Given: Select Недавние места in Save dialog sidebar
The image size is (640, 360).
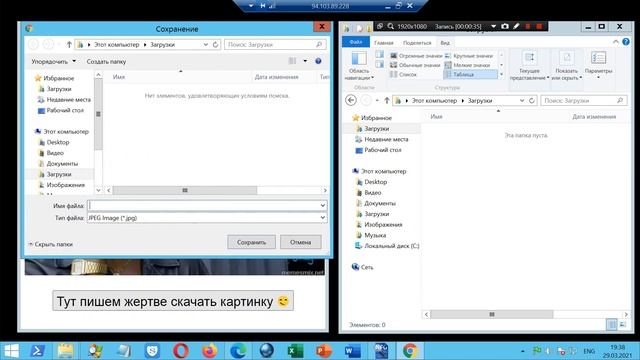Looking at the screenshot, I should click(64, 100).
